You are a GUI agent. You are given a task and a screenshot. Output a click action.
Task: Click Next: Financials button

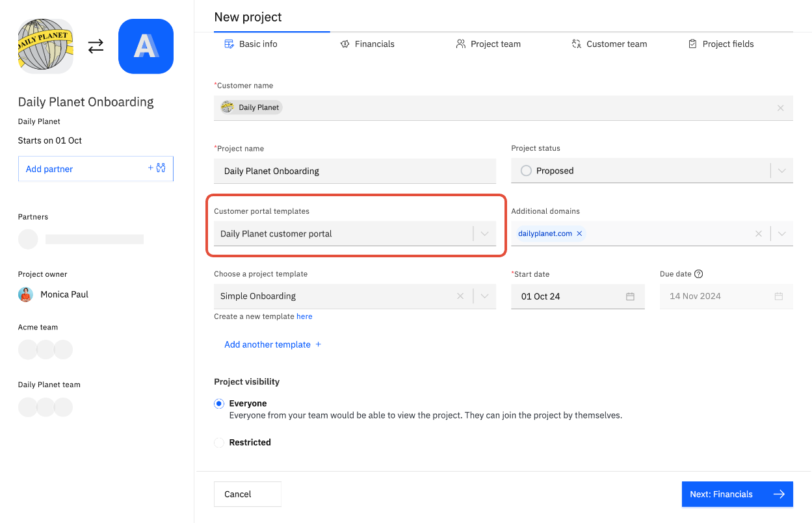737,494
